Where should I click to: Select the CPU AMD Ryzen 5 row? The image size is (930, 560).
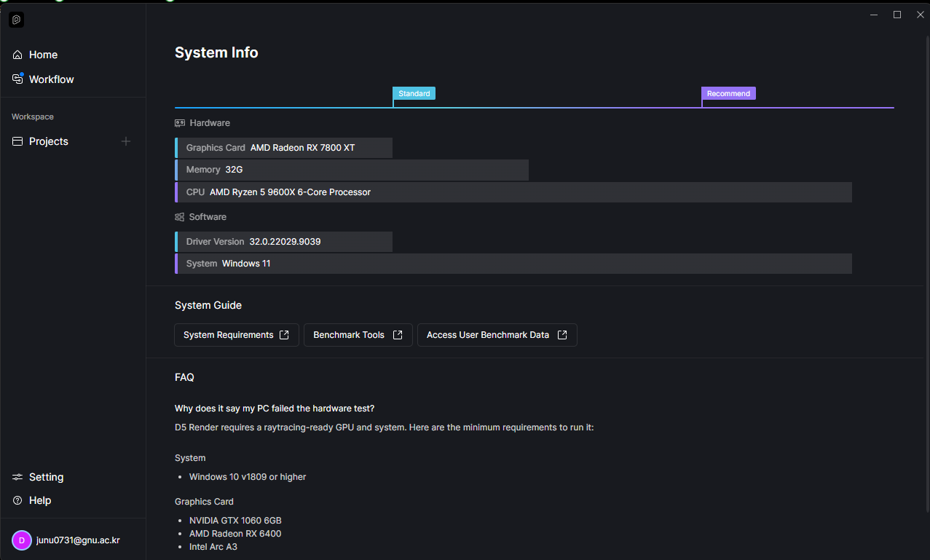(x=513, y=192)
